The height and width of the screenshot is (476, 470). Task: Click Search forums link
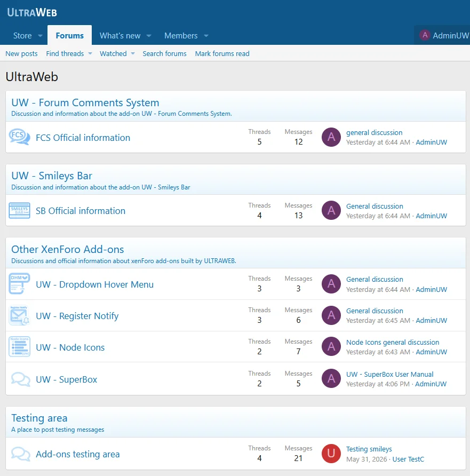pyautogui.click(x=164, y=54)
